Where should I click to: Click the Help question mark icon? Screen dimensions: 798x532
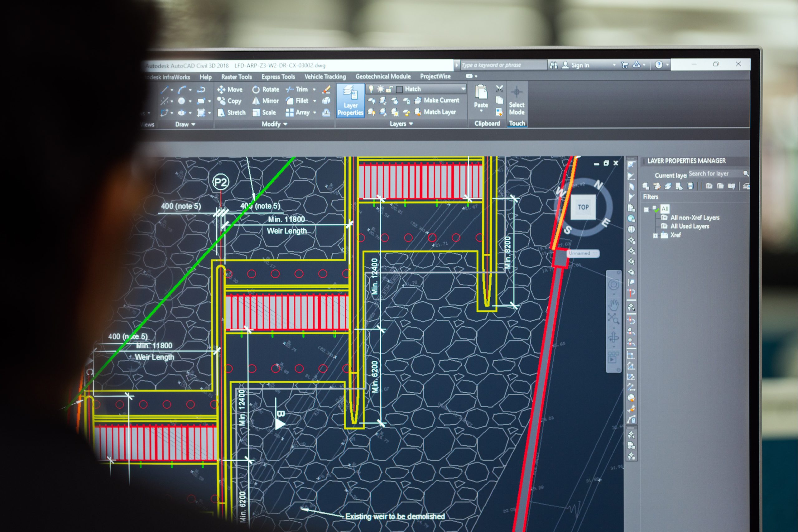coord(659,65)
